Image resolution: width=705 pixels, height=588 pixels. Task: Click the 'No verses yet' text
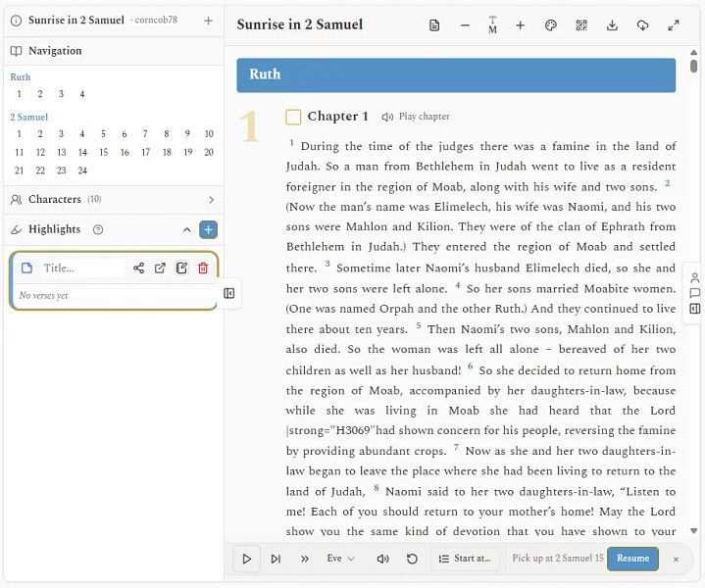click(43, 296)
